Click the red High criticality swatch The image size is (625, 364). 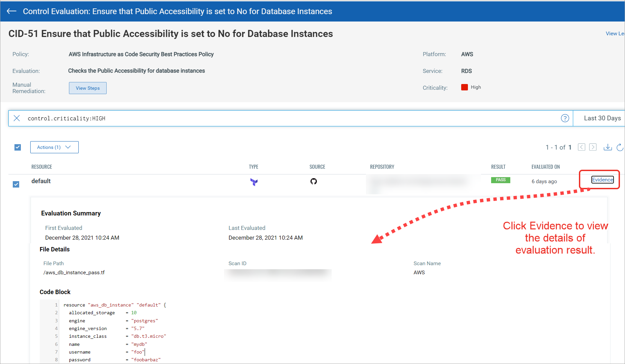pos(465,87)
